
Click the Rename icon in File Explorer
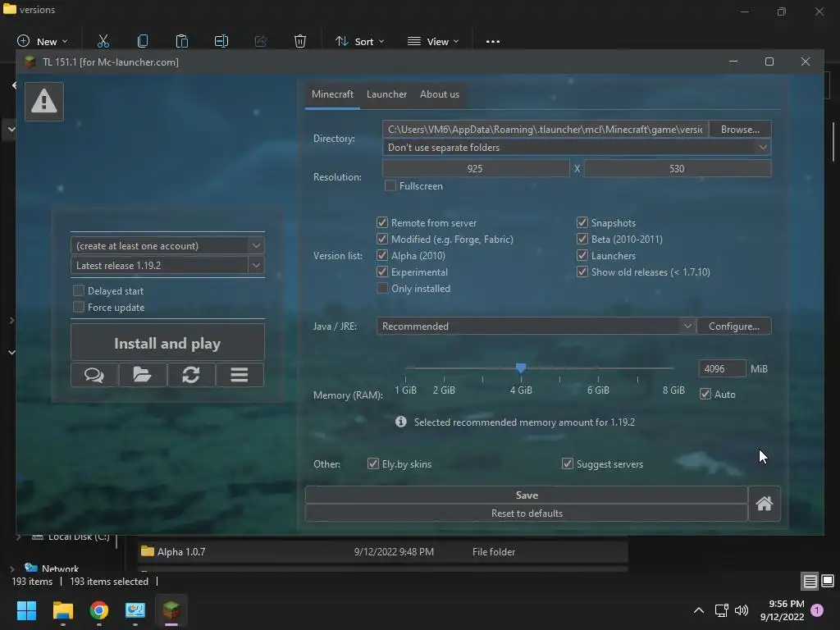tap(221, 41)
